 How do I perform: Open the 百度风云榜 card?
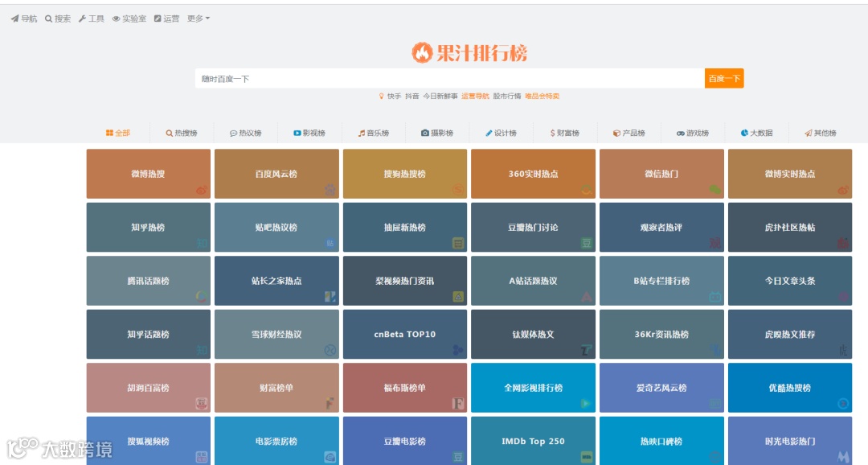(x=276, y=174)
